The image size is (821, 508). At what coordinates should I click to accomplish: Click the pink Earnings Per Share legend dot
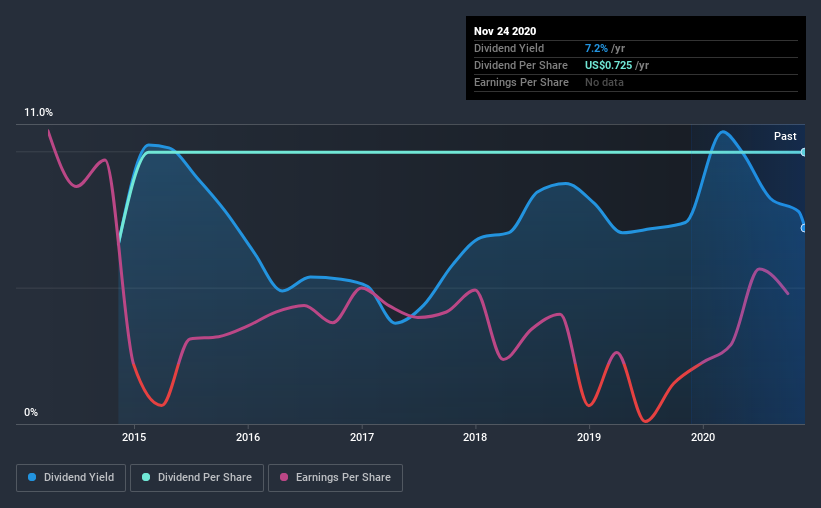coord(284,477)
